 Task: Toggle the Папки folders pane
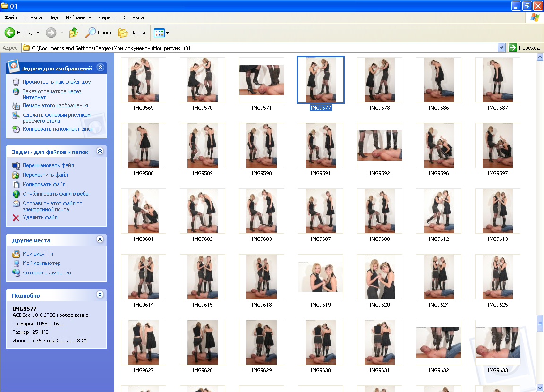(x=132, y=33)
